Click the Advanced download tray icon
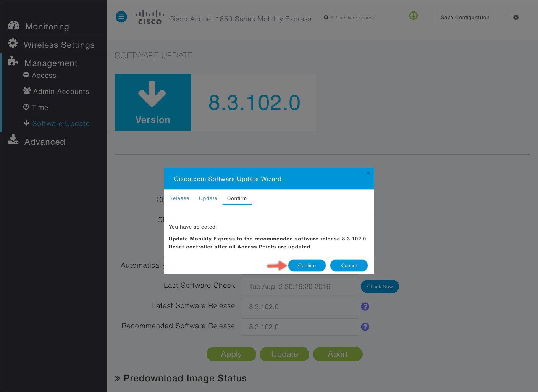The width and height of the screenshot is (538, 392). (13, 140)
